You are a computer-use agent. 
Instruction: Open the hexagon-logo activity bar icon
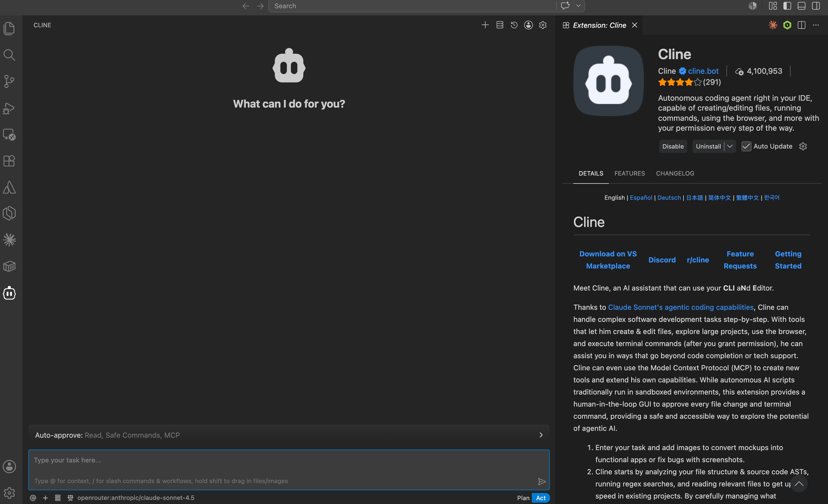click(x=9, y=213)
